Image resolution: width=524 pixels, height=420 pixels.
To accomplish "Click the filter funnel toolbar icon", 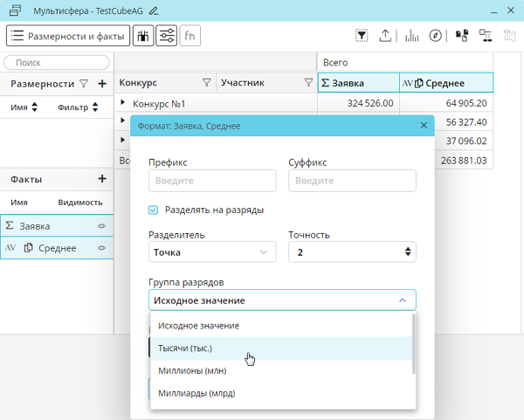I will [362, 36].
